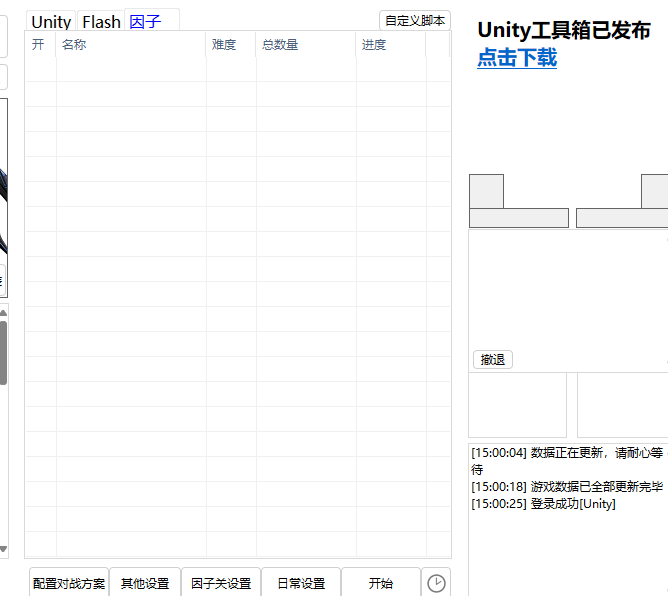Open the 自定义脚本 button
Viewport: 668px width, 596px height.
(415, 20)
